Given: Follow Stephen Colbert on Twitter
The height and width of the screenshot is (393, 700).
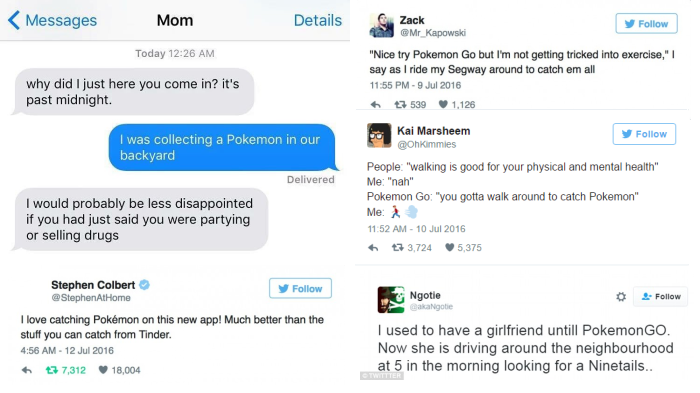Looking at the screenshot, I should coord(300,288).
